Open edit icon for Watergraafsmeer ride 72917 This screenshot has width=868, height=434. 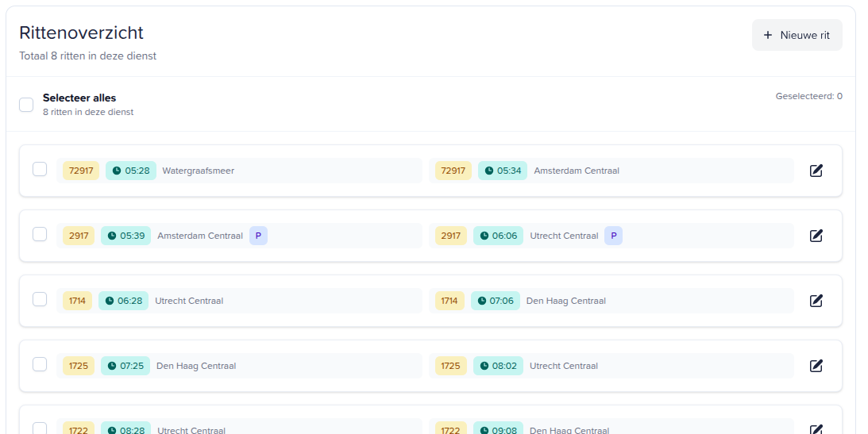coord(816,171)
